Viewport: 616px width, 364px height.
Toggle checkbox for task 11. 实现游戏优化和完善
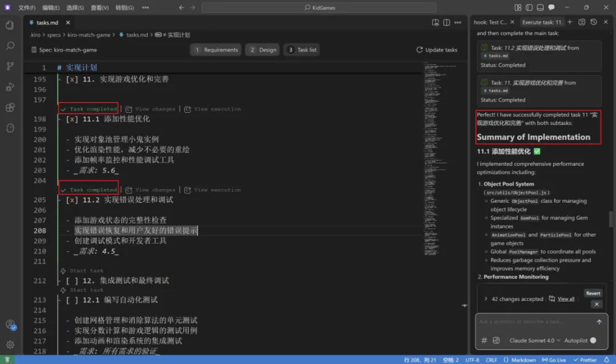point(72,79)
